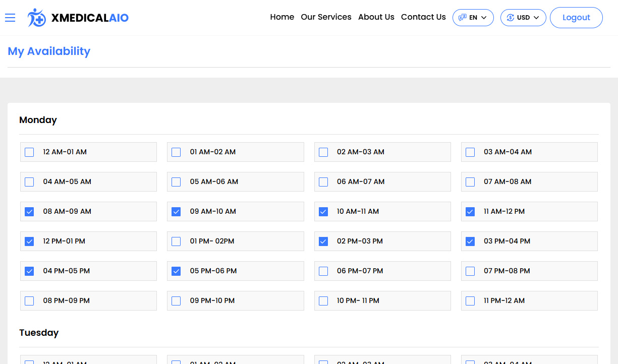Click the XMedicalAIO logo icon
This screenshot has height=364, width=618.
pyautogui.click(x=36, y=17)
